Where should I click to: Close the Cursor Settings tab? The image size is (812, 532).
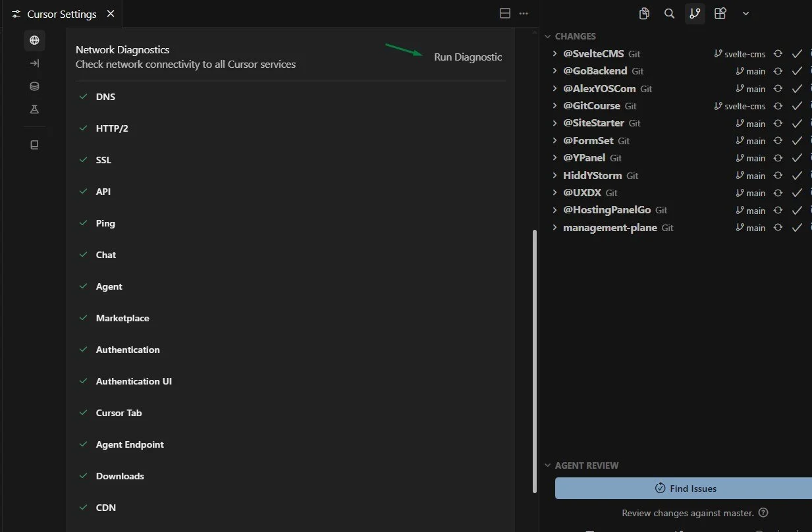click(111, 14)
